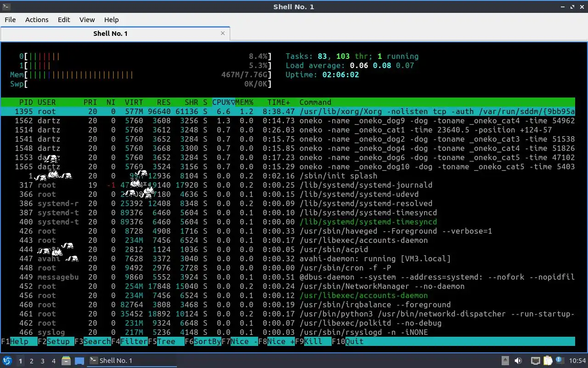Screen dimensions: 588x368
Task: Select the /usr/sbin/cron process row
Action: [x=288, y=268]
